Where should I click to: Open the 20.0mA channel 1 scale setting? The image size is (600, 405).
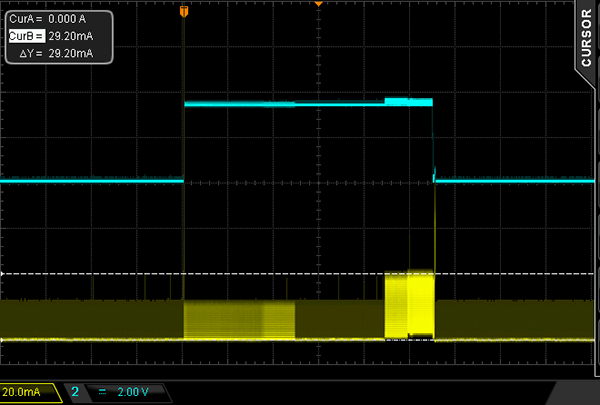pyautogui.click(x=27, y=392)
